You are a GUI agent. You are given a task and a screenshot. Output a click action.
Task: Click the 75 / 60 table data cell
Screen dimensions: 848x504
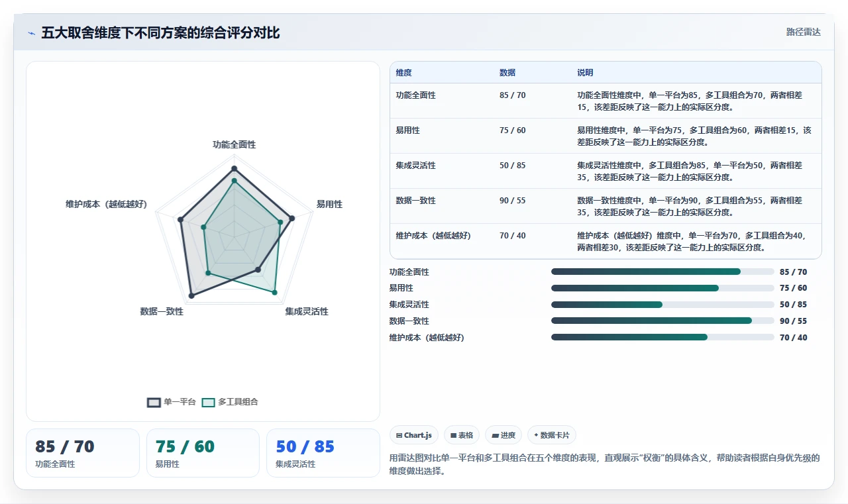(x=513, y=130)
